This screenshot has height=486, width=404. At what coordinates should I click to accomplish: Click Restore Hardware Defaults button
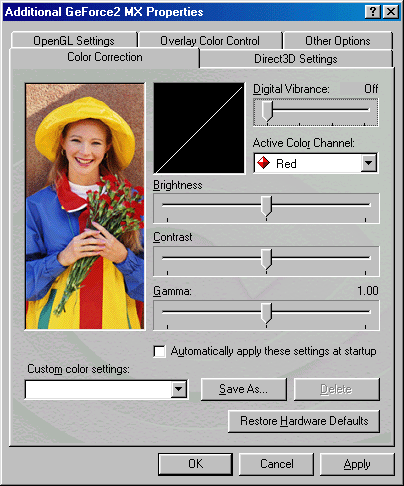coord(304,421)
